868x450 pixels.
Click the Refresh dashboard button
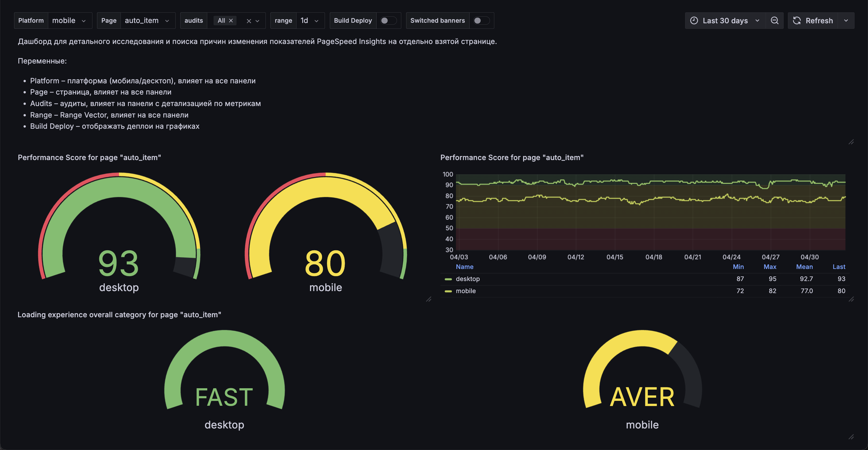(812, 21)
